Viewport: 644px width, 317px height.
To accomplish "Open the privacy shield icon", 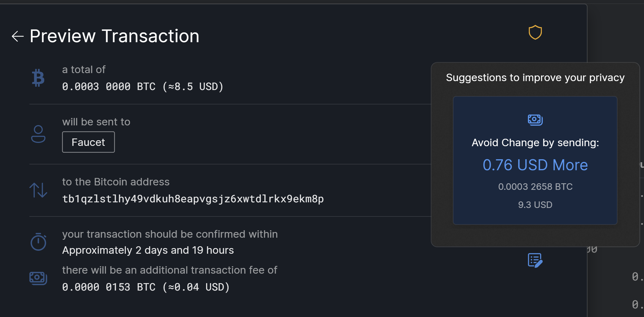I will tap(535, 33).
